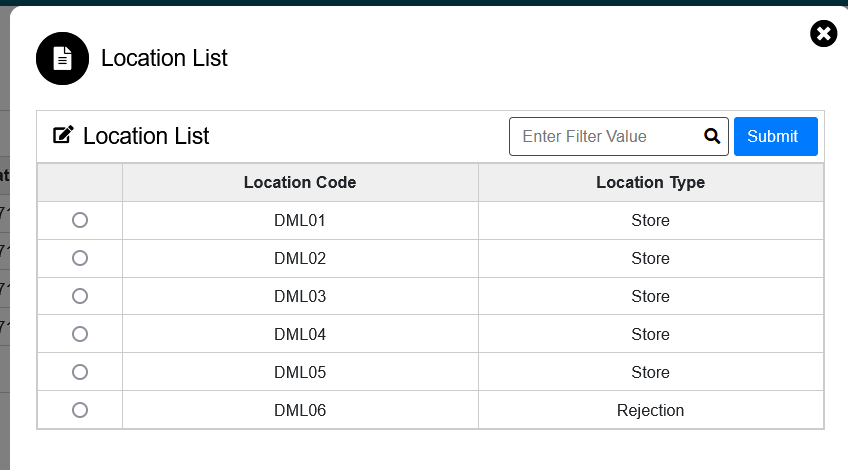
Task: Select the DML06 Rejection radio button
Action: [x=80, y=410]
